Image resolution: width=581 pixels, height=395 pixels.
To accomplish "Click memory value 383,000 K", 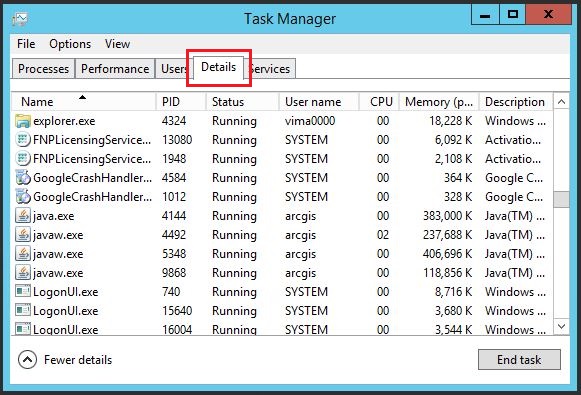I will [448, 216].
